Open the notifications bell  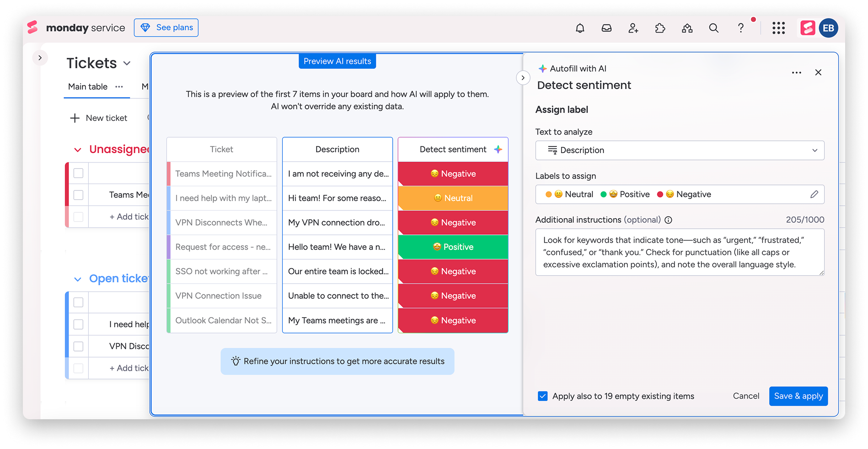pos(580,28)
